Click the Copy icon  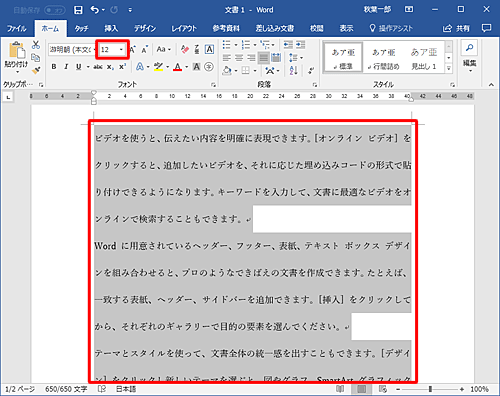click(x=36, y=58)
